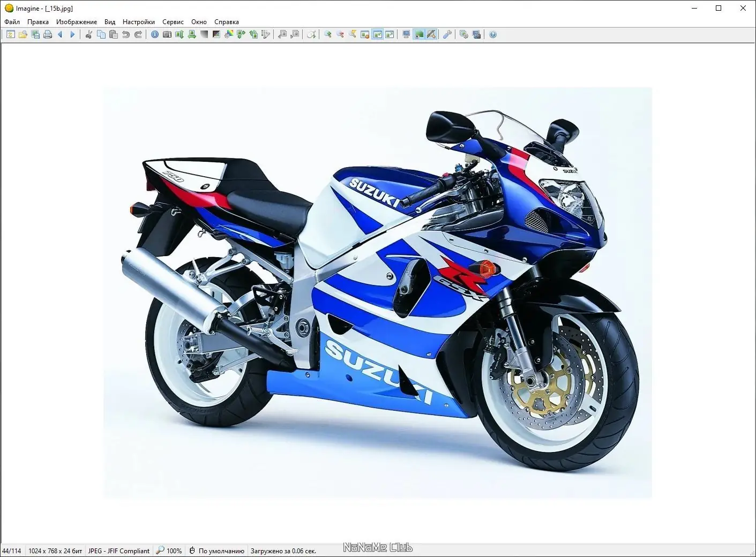
Task: Apply the negative image effect icon
Action: click(216, 35)
